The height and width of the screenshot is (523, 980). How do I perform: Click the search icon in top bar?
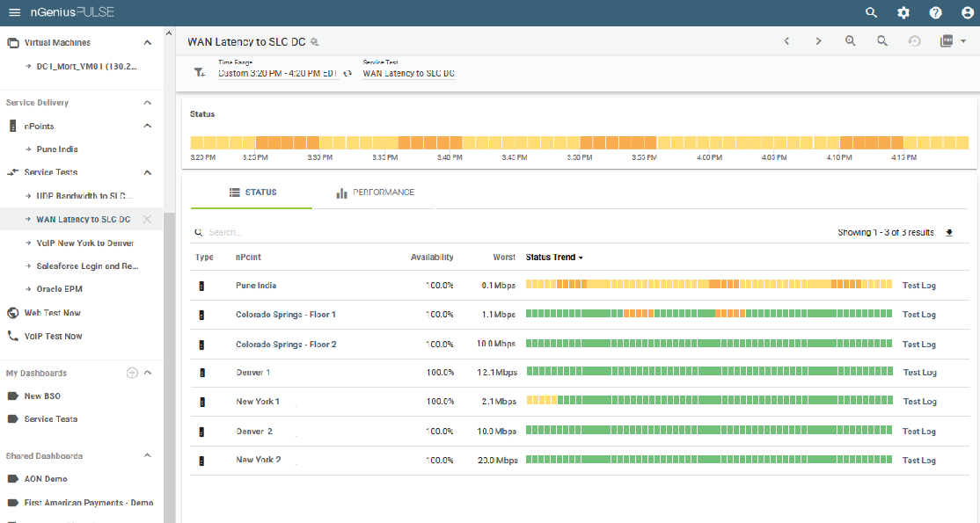(x=871, y=12)
